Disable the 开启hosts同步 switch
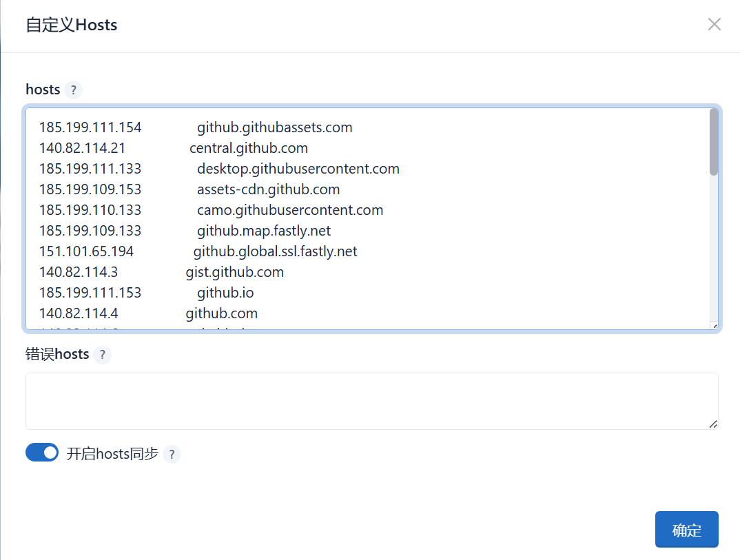 pyautogui.click(x=42, y=453)
